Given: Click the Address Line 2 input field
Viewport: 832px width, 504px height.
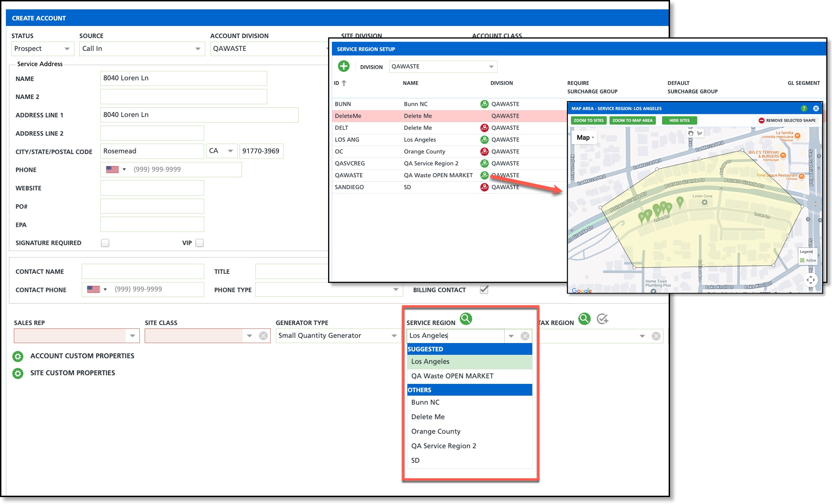Looking at the screenshot, I should click(152, 133).
